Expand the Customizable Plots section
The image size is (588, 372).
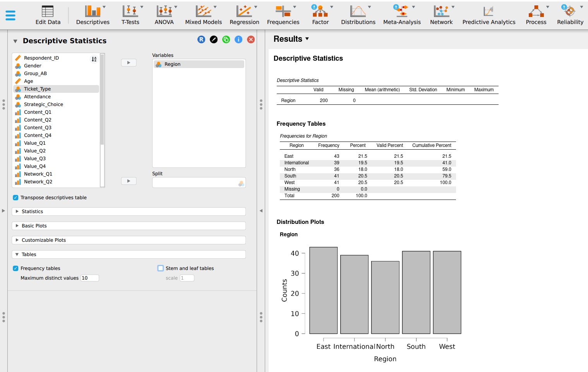click(129, 240)
